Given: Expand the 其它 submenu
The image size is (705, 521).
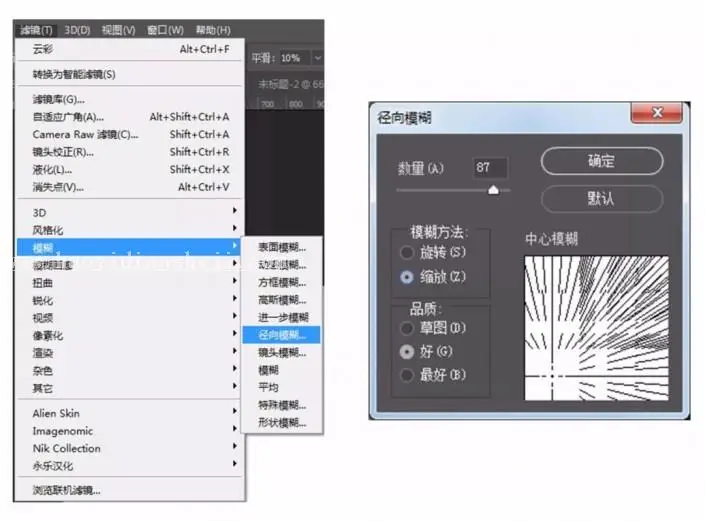Looking at the screenshot, I should (130, 388).
